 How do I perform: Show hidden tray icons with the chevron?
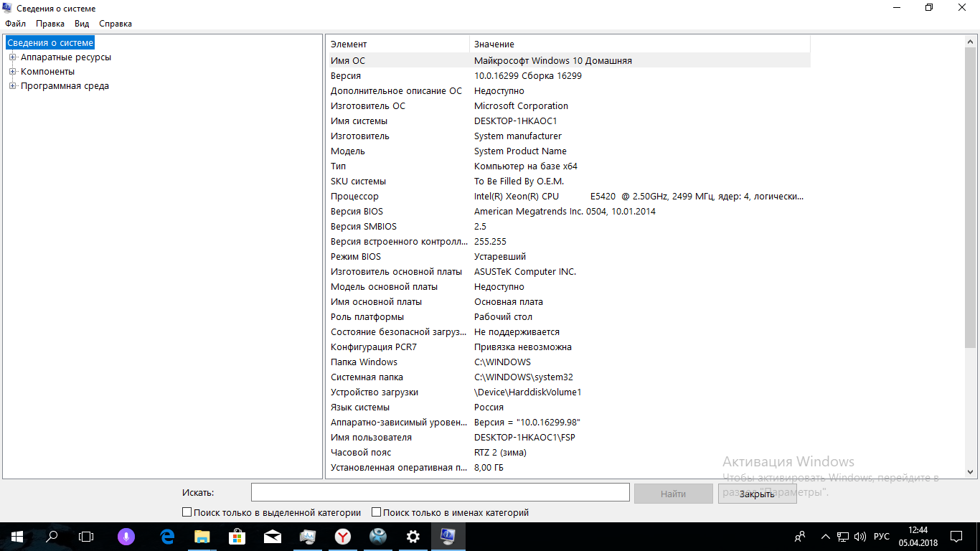point(826,537)
